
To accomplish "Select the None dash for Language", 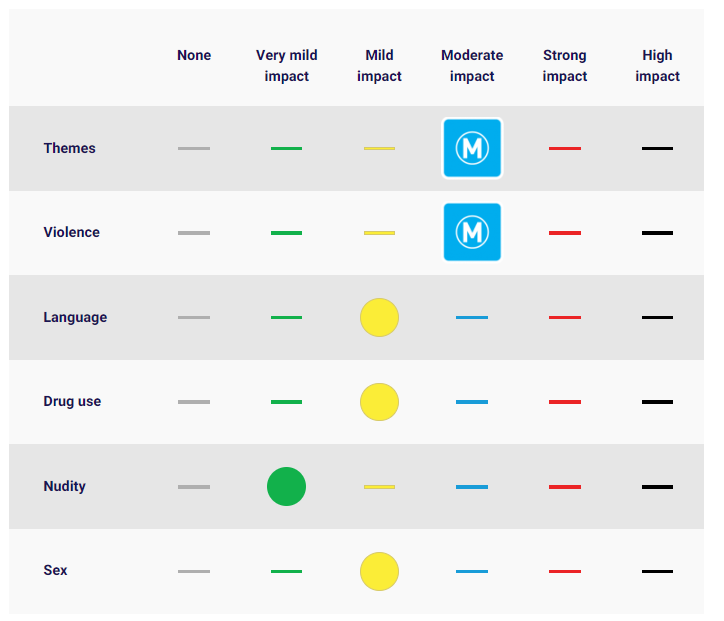I will click(194, 317).
